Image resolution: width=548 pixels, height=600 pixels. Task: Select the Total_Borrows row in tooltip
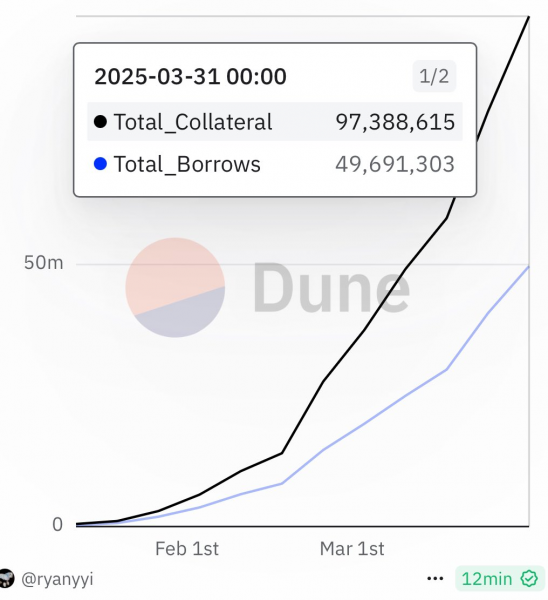(x=275, y=164)
